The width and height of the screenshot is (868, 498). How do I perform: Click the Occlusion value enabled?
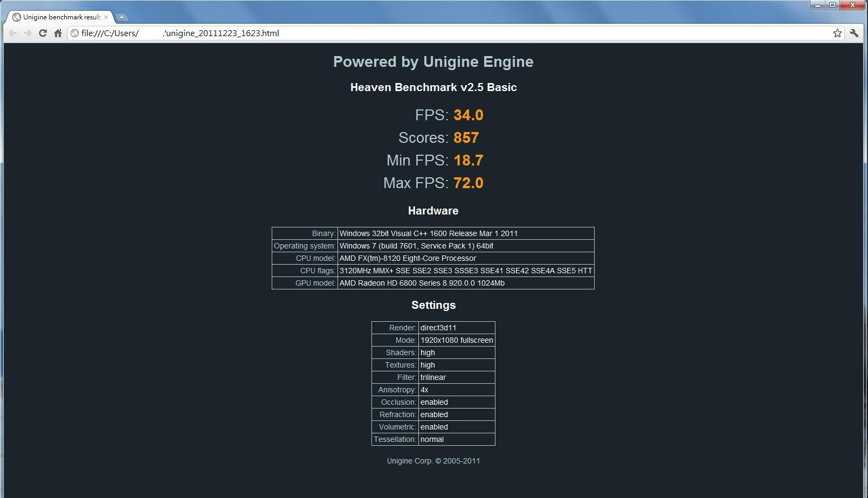(x=457, y=402)
